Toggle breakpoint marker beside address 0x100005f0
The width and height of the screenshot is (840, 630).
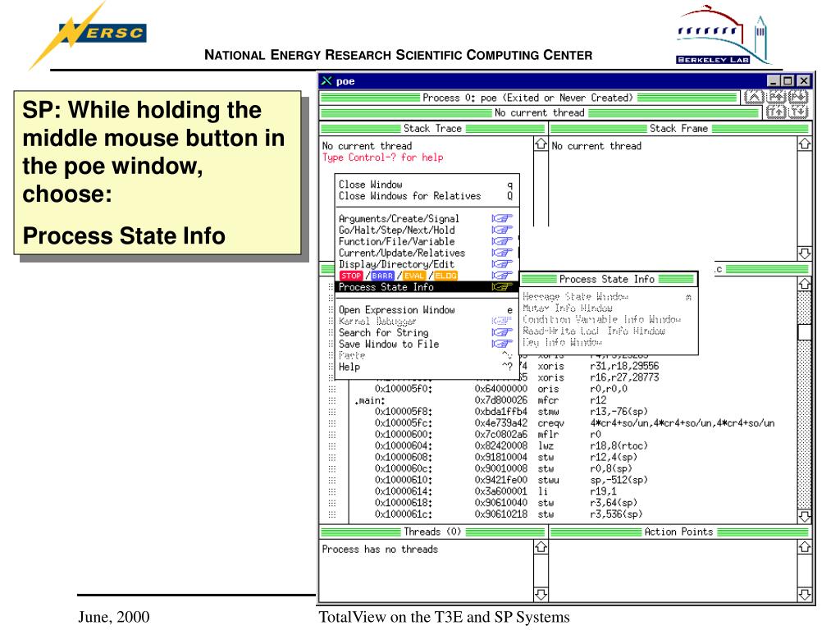(331, 389)
